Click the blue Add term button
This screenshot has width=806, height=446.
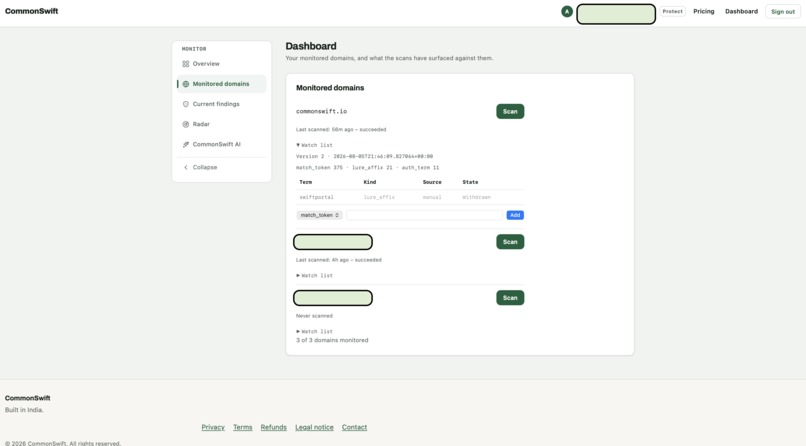515,215
